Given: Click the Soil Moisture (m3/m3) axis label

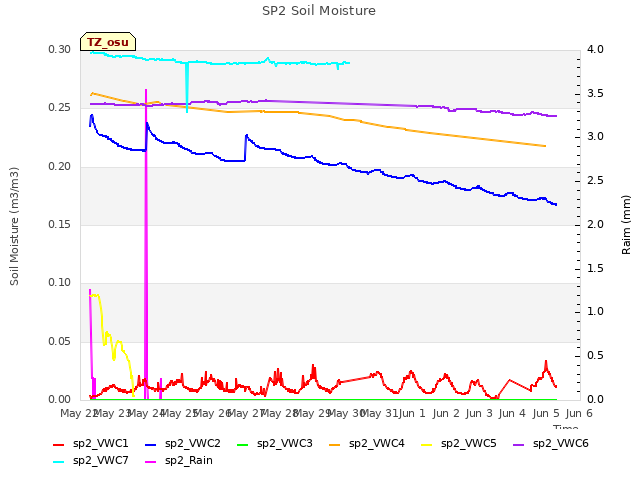Looking at the screenshot, I should pyautogui.click(x=14, y=226).
